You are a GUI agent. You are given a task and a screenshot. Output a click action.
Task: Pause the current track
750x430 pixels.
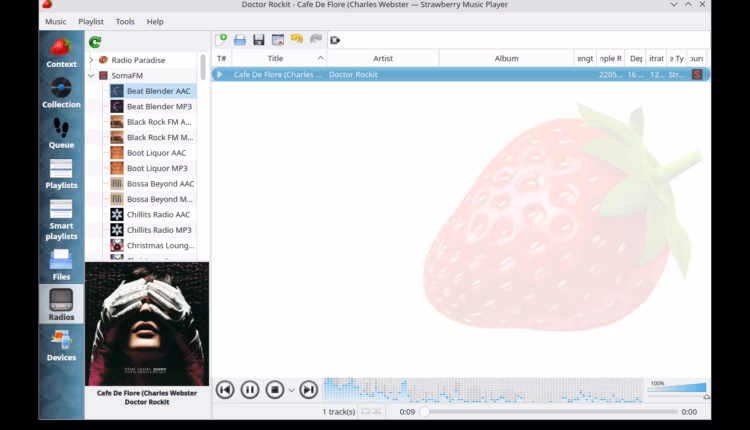(x=250, y=390)
